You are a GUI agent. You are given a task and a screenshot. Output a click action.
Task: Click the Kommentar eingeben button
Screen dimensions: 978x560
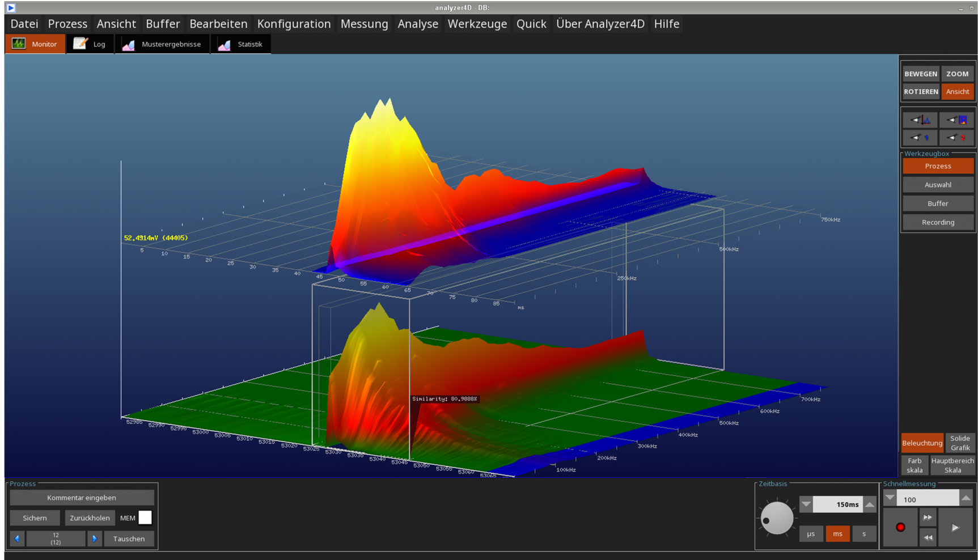pyautogui.click(x=82, y=498)
